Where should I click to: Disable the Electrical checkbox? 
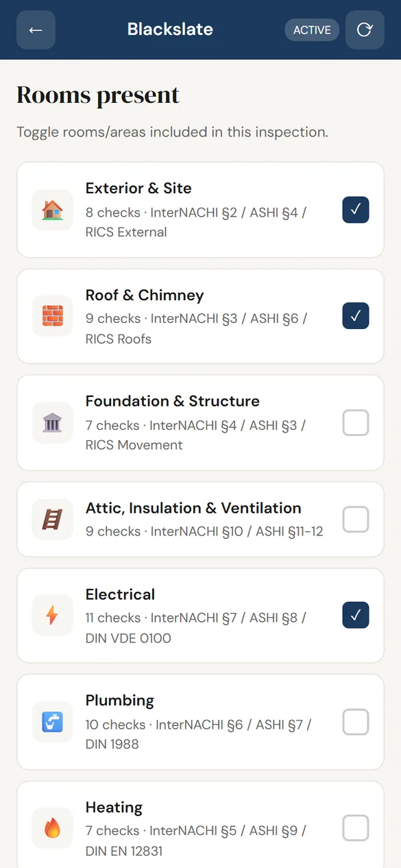click(x=356, y=616)
